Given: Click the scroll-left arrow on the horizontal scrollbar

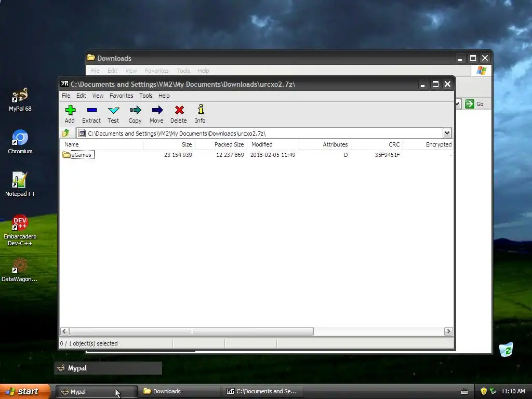Looking at the screenshot, I should (x=64, y=331).
